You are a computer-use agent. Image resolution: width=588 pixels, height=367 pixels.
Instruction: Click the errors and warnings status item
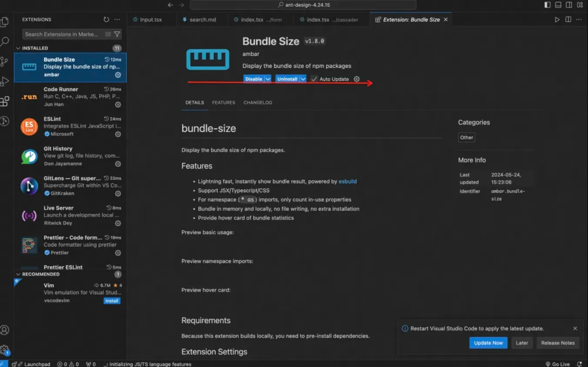[68, 364]
